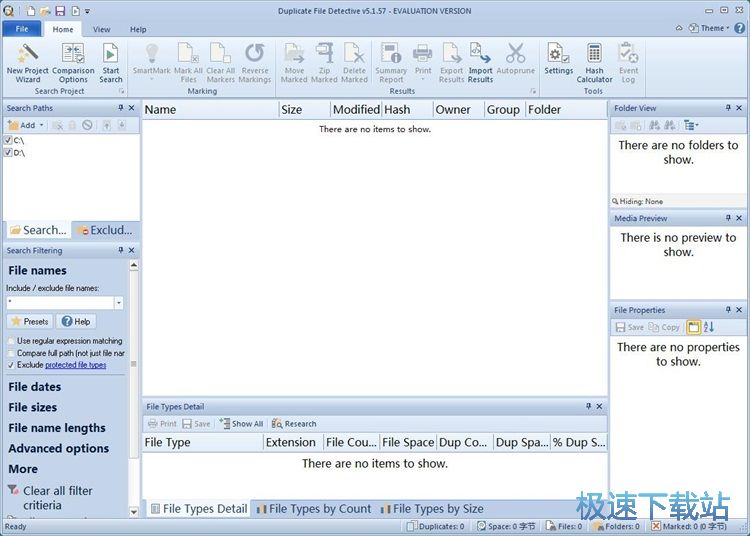Toggle the C:\ search path checkbox
Viewport: 750px width, 536px height.
(8, 140)
